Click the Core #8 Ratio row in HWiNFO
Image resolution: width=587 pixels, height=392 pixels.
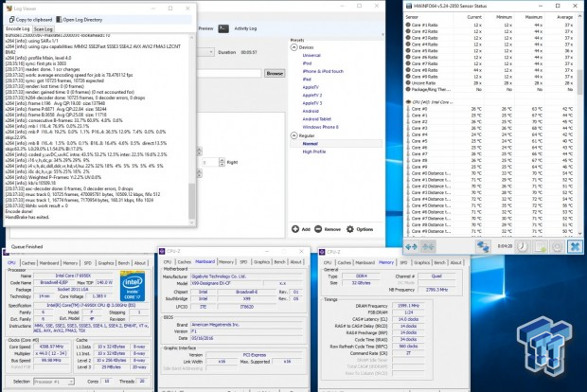(489, 70)
